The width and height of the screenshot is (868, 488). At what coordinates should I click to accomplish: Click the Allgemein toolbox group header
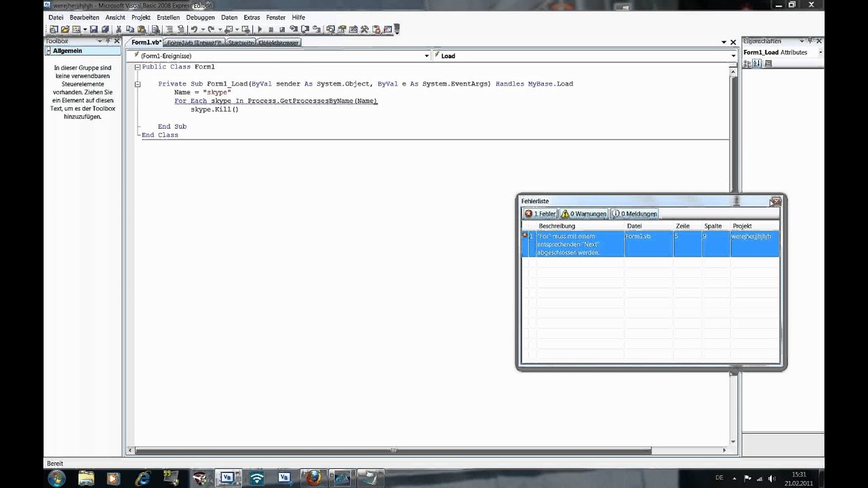(x=83, y=51)
